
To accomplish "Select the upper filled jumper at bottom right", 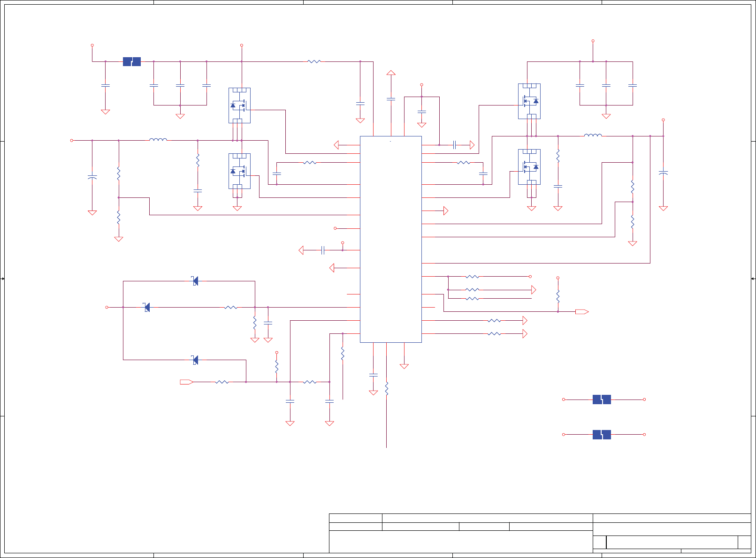I will [602, 400].
